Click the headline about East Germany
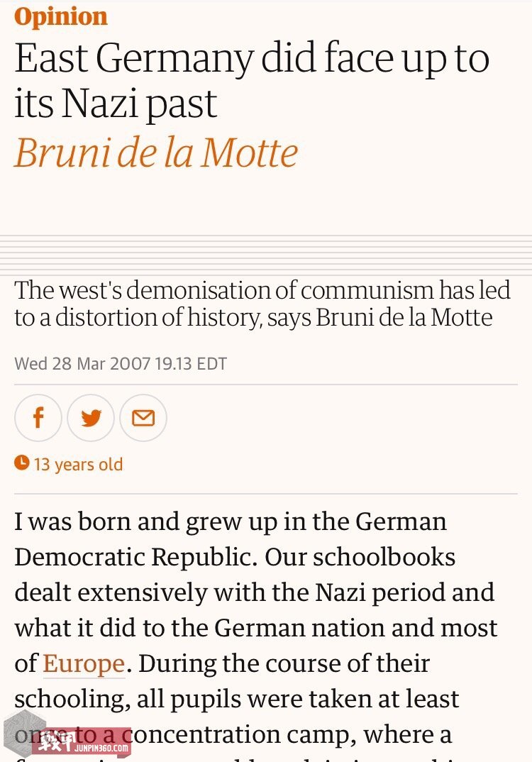The image size is (532, 762). [252, 79]
